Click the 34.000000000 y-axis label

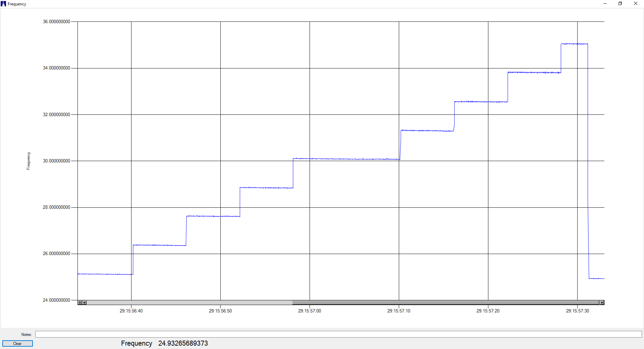click(56, 68)
